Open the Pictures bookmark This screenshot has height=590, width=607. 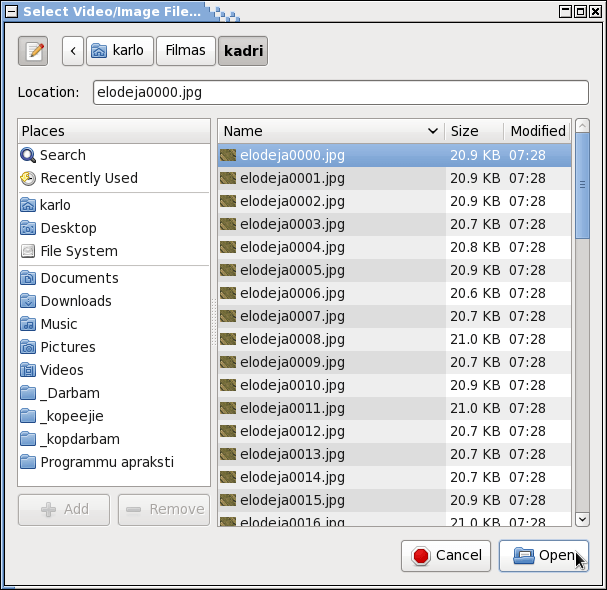click(114, 347)
